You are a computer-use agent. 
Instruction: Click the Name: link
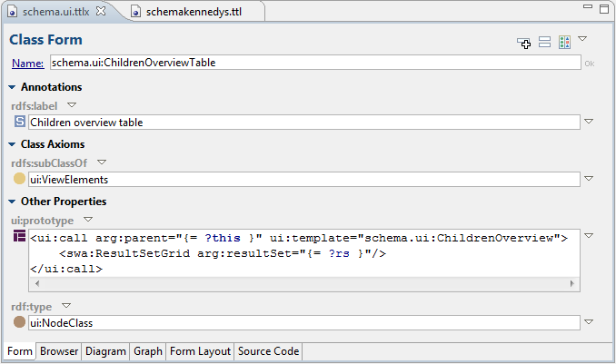[27, 63]
